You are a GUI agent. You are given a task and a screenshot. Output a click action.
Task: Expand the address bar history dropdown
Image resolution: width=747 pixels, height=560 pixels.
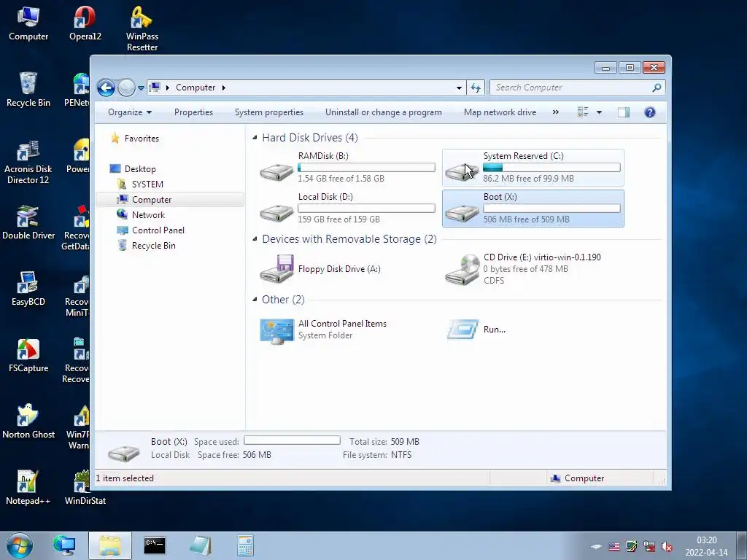point(459,87)
